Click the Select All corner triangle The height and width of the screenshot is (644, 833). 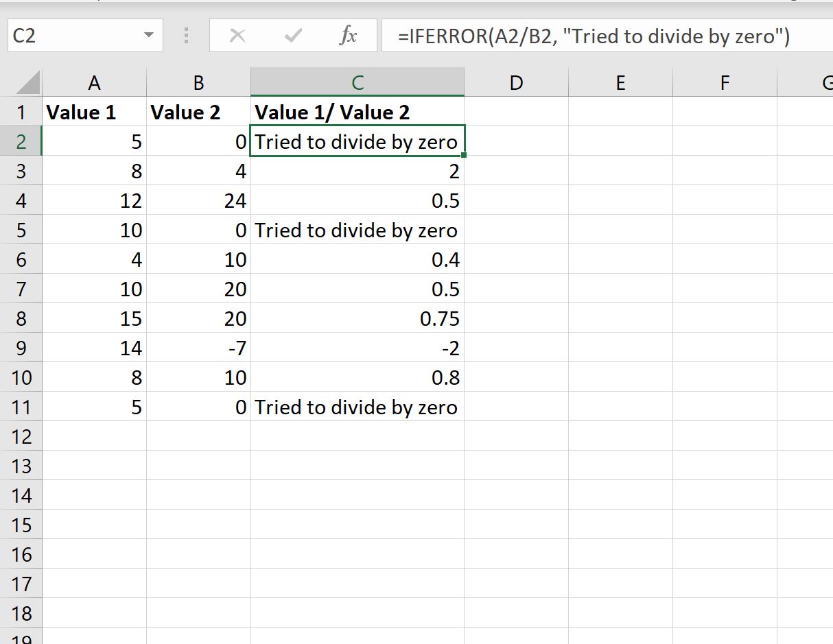click(x=27, y=84)
